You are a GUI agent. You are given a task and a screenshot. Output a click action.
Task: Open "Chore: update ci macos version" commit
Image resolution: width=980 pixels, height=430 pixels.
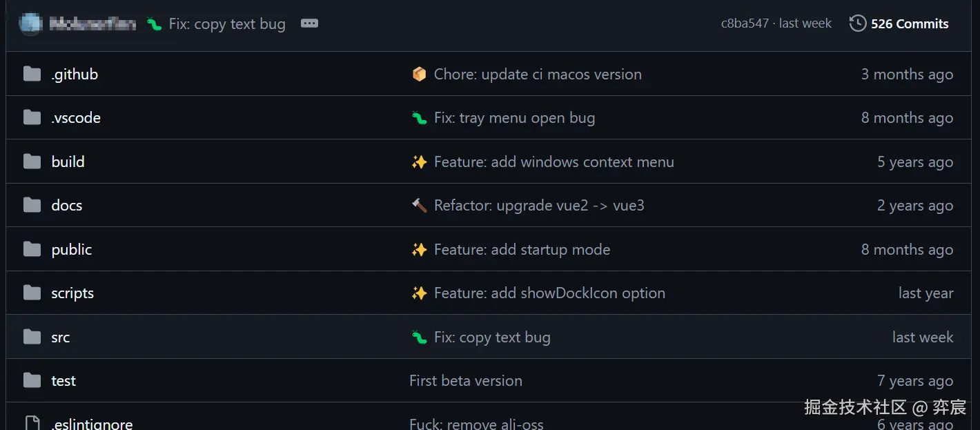(538, 75)
